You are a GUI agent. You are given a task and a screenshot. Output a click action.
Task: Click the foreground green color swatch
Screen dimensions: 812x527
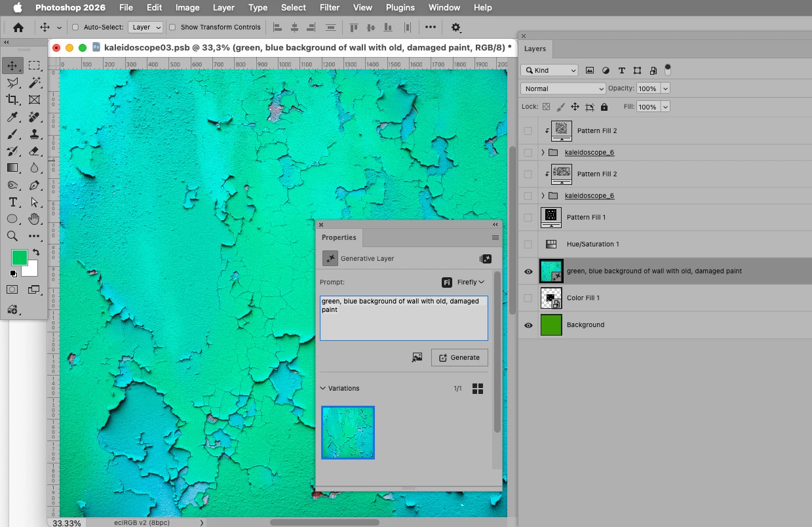click(20, 257)
